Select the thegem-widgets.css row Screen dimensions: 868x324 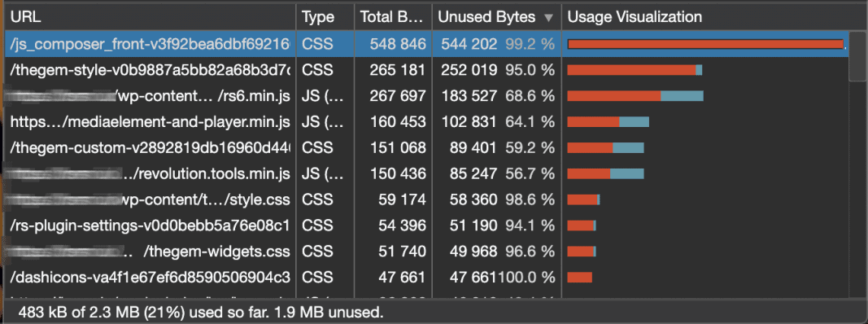(x=426, y=252)
